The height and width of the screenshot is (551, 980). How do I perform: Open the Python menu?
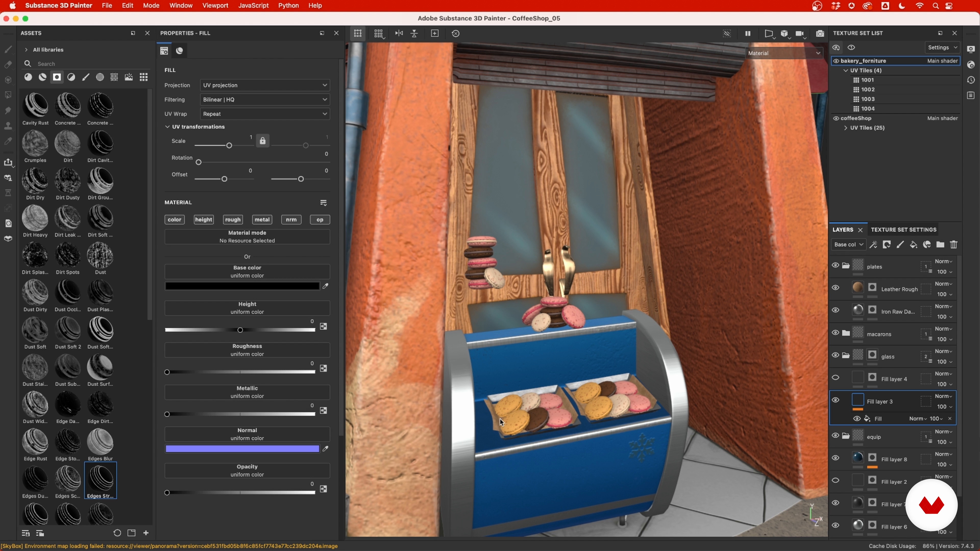point(288,6)
